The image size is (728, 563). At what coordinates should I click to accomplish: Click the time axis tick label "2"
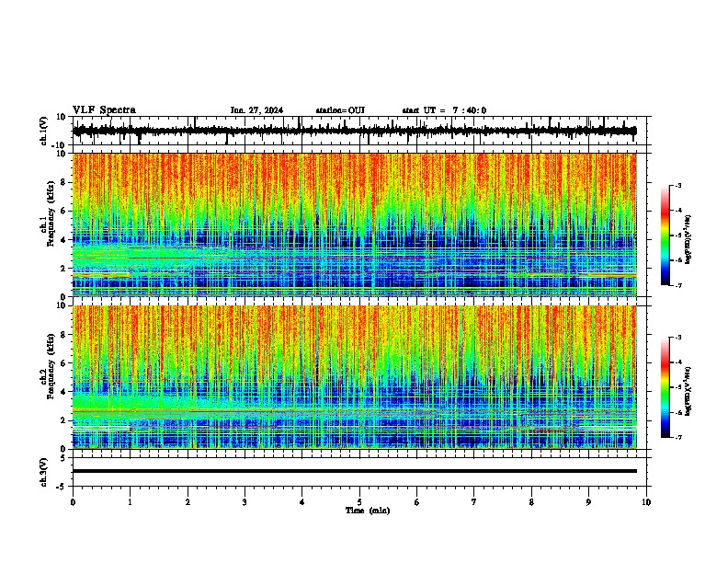click(188, 502)
